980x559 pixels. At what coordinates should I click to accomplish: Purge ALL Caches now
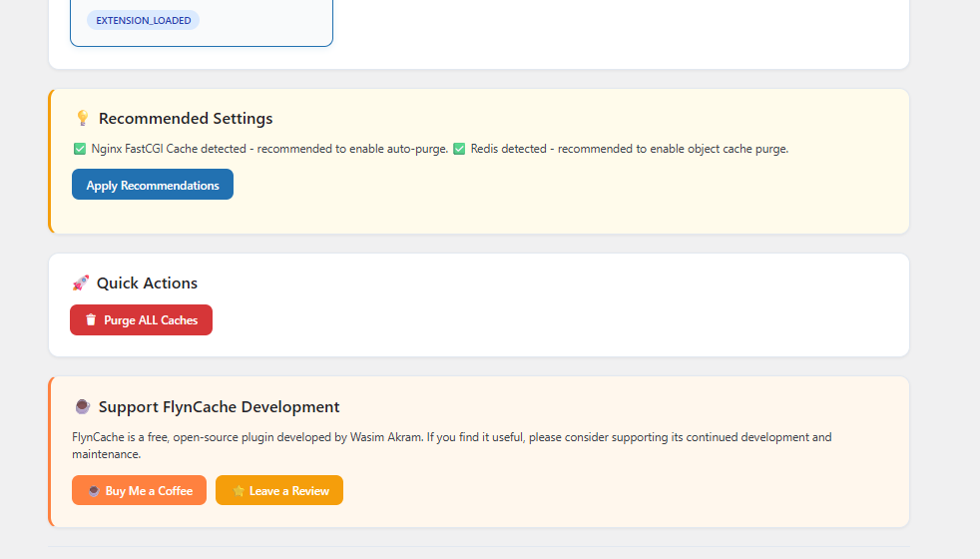[142, 319]
